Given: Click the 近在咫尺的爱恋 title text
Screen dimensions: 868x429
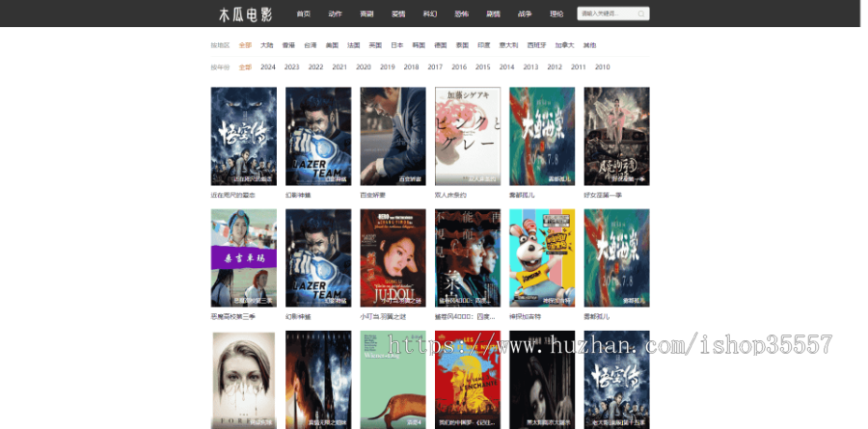Looking at the screenshot, I should (x=233, y=196).
